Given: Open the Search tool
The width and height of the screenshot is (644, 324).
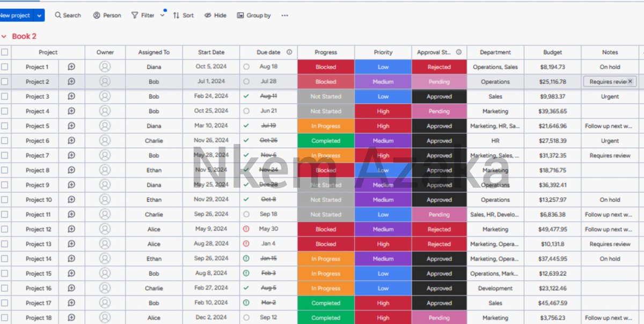Looking at the screenshot, I should pos(68,16).
